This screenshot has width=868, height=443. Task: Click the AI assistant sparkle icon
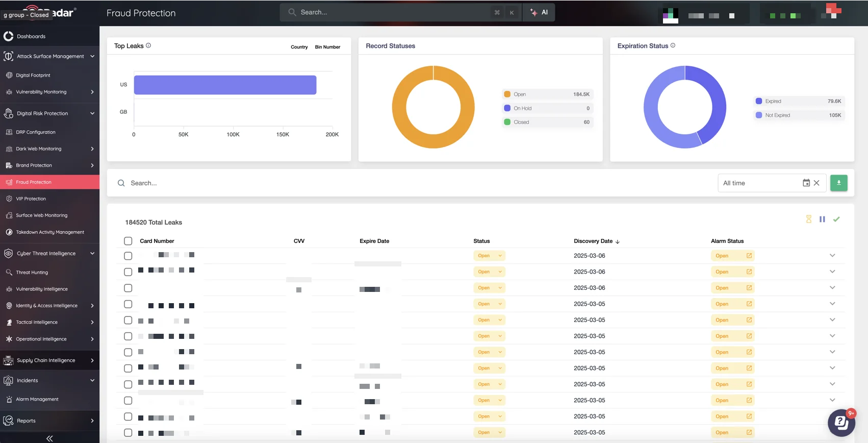pyautogui.click(x=533, y=12)
